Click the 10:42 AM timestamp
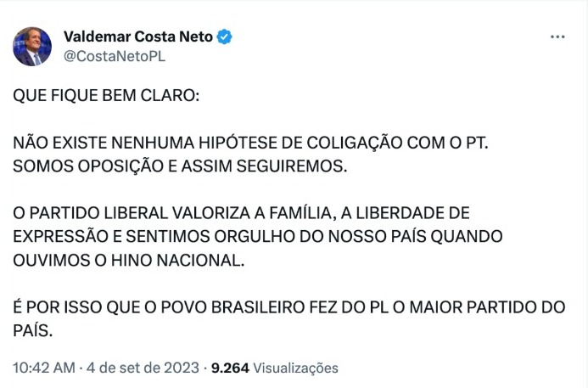 (x=44, y=368)
